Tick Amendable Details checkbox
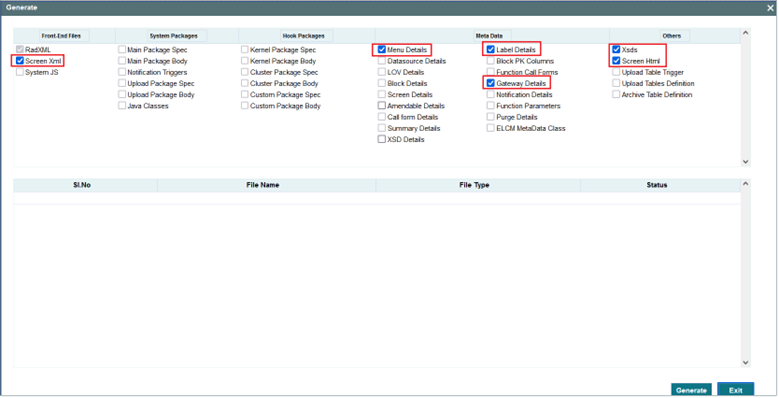Viewport: 779px width, 398px height. pos(382,106)
